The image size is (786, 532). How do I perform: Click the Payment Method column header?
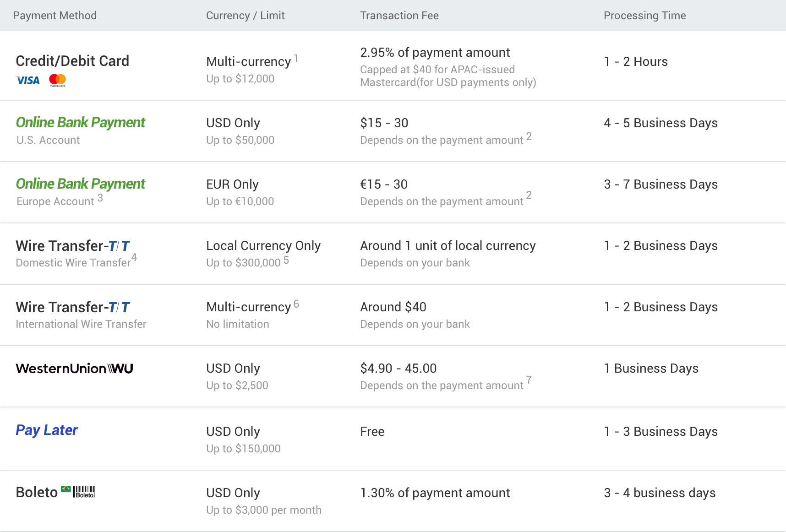(x=55, y=16)
